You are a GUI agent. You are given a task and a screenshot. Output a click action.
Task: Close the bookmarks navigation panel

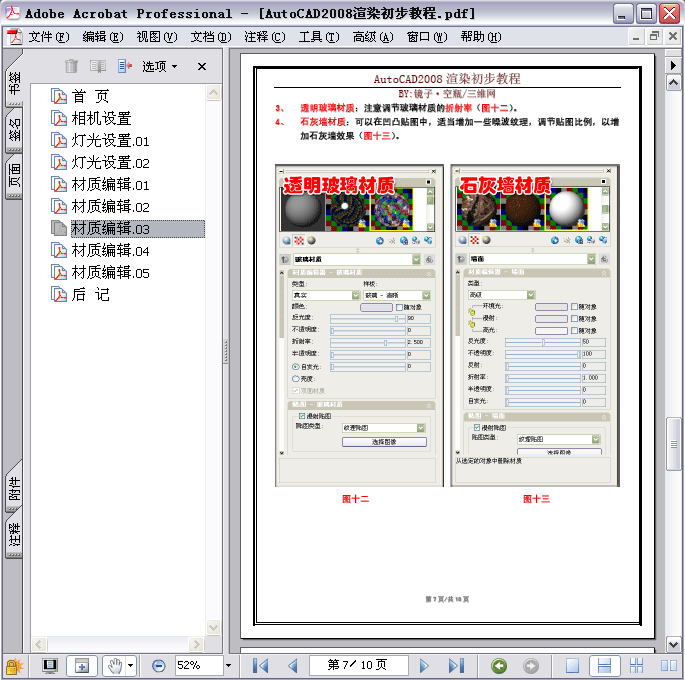[x=202, y=66]
